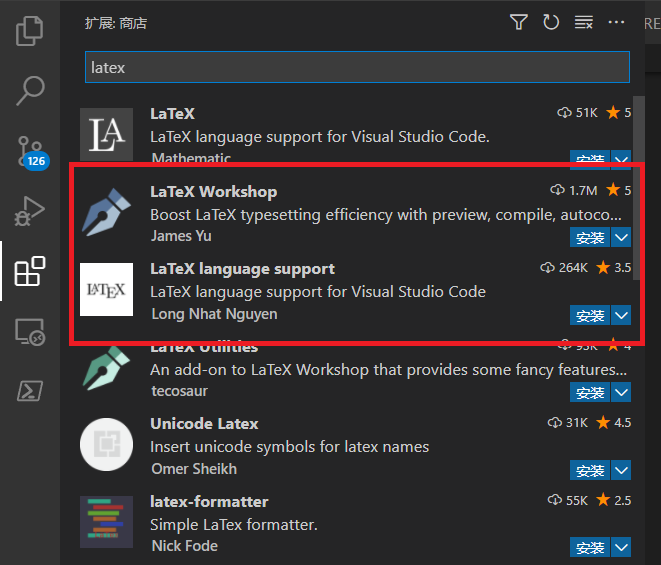The image size is (661, 565).
Task: Open the PowerShell panel icon
Action: 30,391
